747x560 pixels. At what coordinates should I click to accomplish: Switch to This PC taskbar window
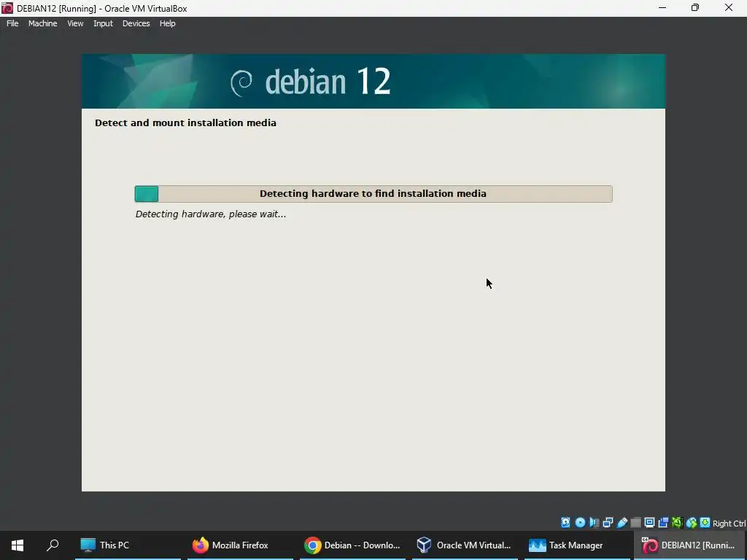pyautogui.click(x=128, y=545)
